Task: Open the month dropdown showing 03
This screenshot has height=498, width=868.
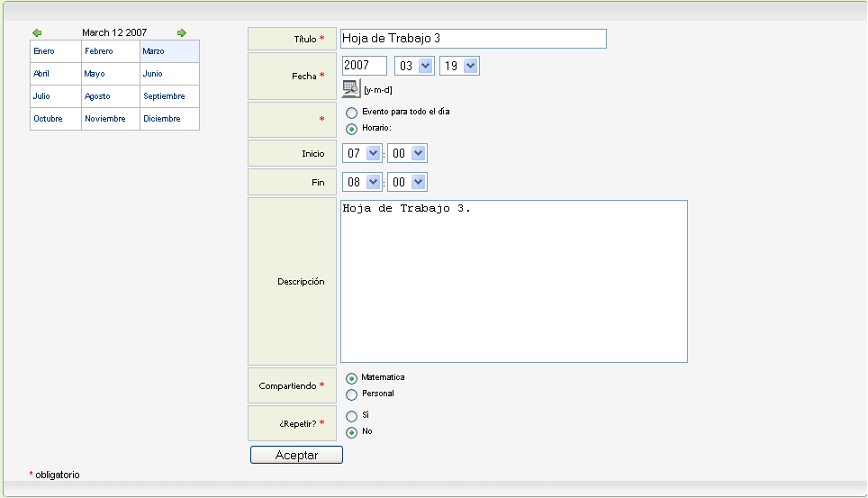Action: (414, 66)
